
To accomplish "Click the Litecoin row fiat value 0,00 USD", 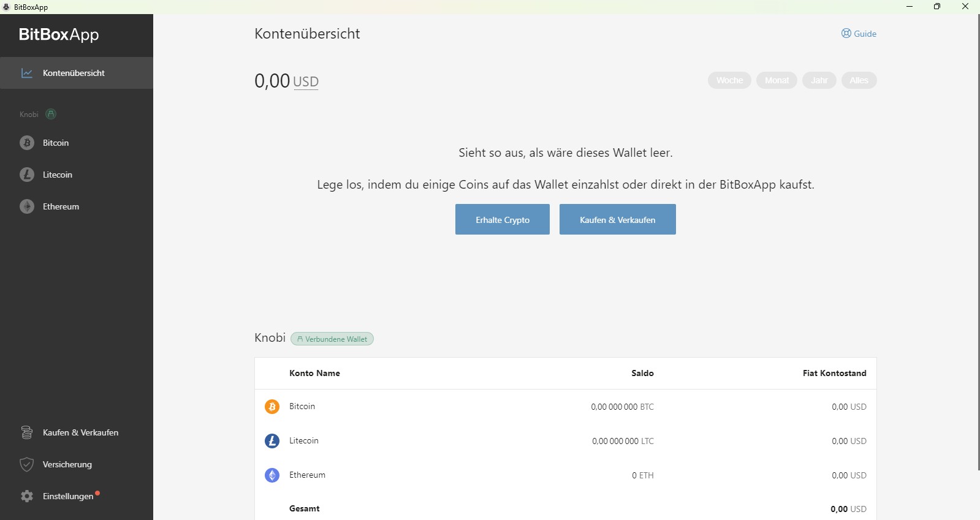I will tap(849, 441).
